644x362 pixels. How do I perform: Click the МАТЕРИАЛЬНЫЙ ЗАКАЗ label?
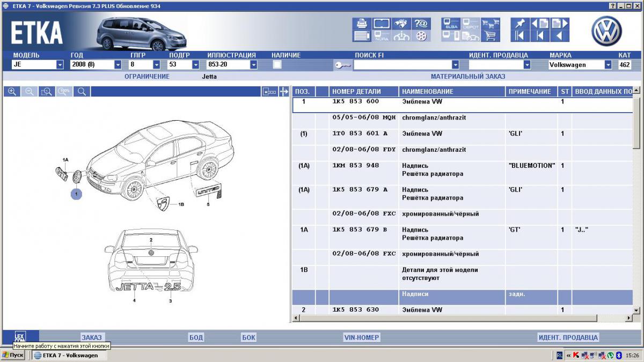click(x=468, y=77)
